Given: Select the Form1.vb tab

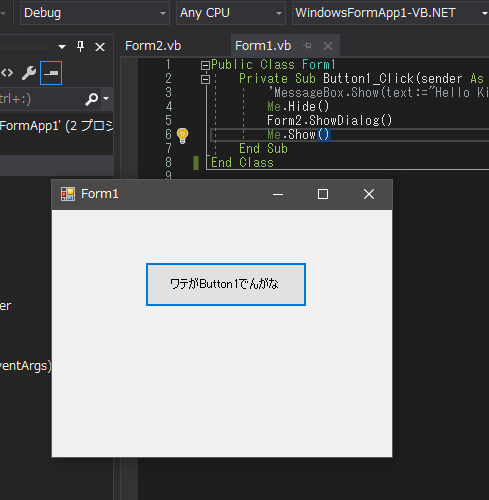Looking at the screenshot, I should 263,46.
